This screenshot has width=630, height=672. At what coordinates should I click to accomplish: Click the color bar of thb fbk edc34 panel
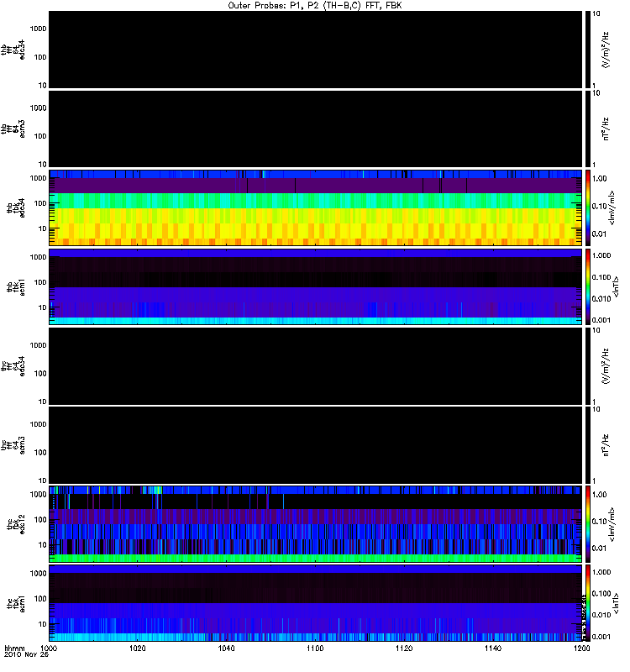tap(588, 207)
